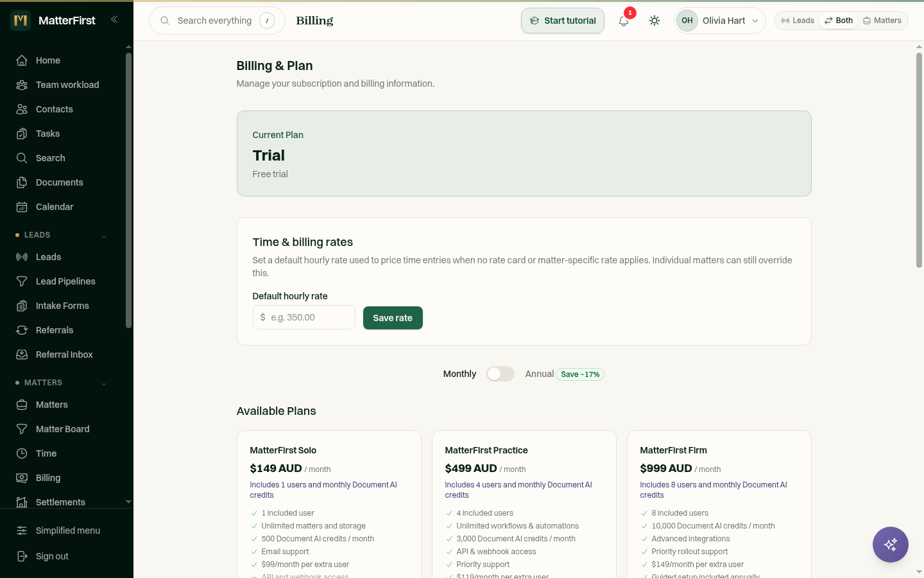Select Matter Board menu item

(62, 429)
